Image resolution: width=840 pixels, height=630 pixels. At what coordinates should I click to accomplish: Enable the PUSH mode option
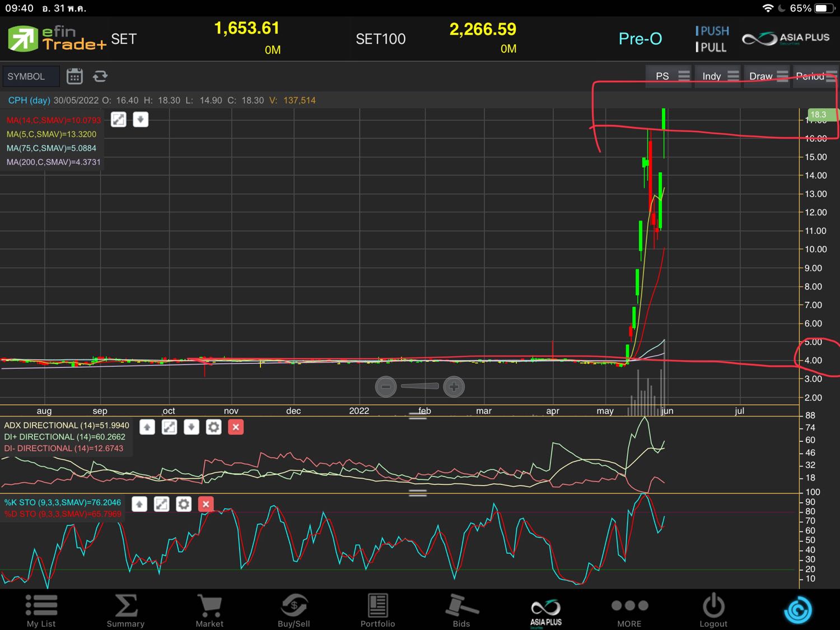(712, 31)
